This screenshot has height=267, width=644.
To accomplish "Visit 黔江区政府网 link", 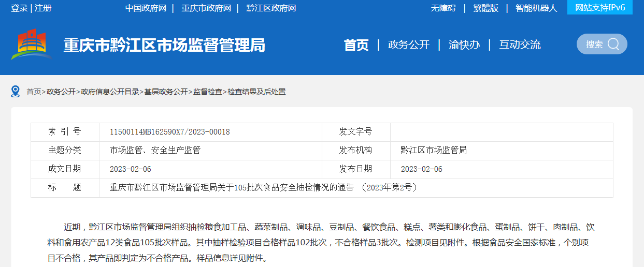I will (x=271, y=8).
